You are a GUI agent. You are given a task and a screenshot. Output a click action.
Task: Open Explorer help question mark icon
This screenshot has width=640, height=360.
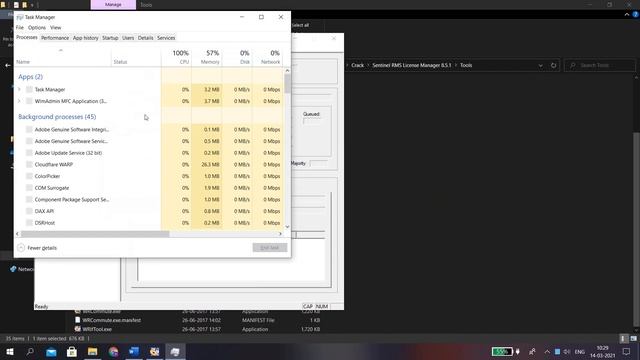(636, 14)
